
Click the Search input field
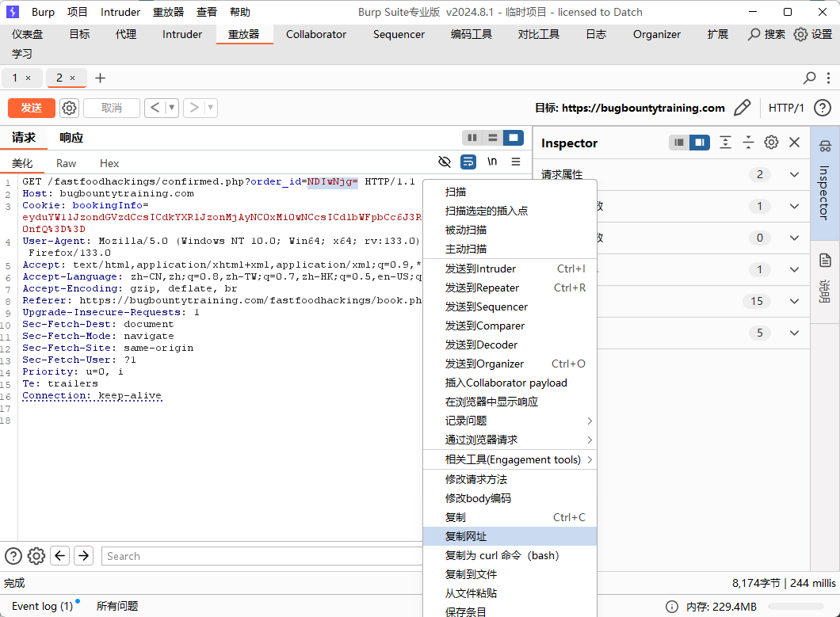[x=262, y=556]
